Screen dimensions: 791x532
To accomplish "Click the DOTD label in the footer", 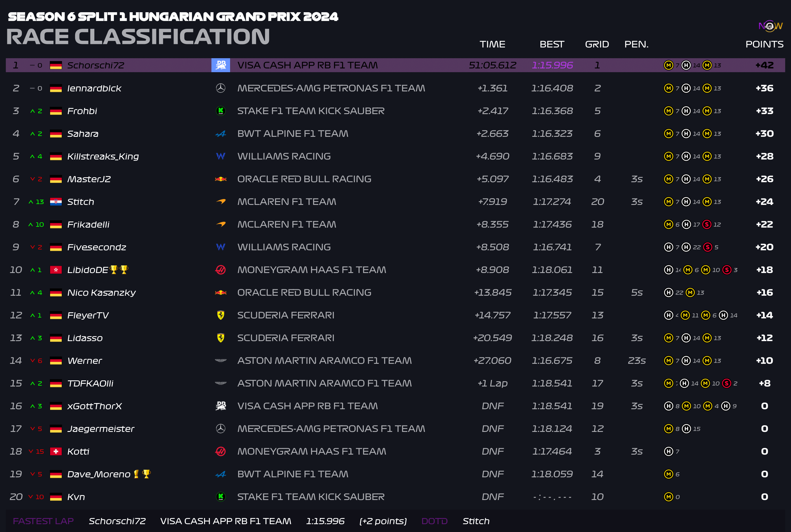I will point(434,521).
